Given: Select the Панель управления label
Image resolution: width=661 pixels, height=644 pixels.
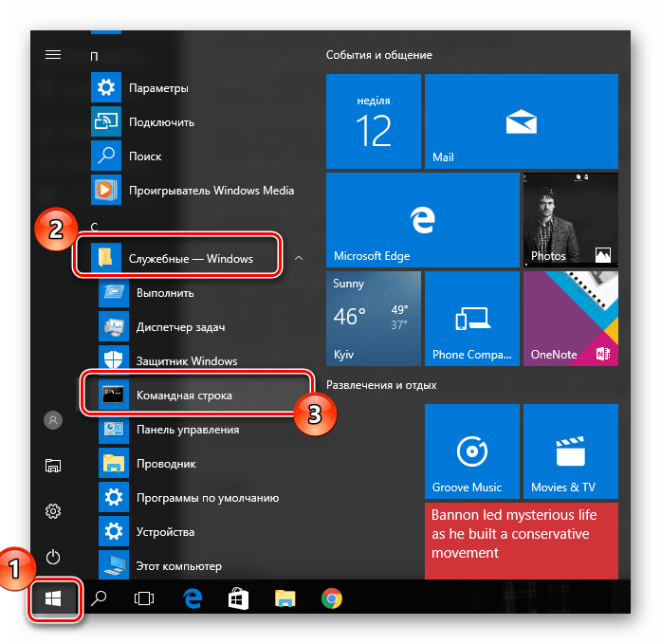Looking at the screenshot, I should [x=188, y=430].
